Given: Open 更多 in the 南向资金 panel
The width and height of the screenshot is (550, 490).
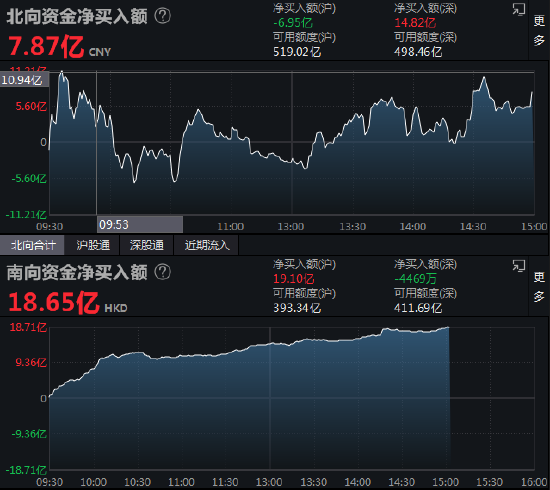Looking at the screenshot, I should pyautogui.click(x=539, y=287).
